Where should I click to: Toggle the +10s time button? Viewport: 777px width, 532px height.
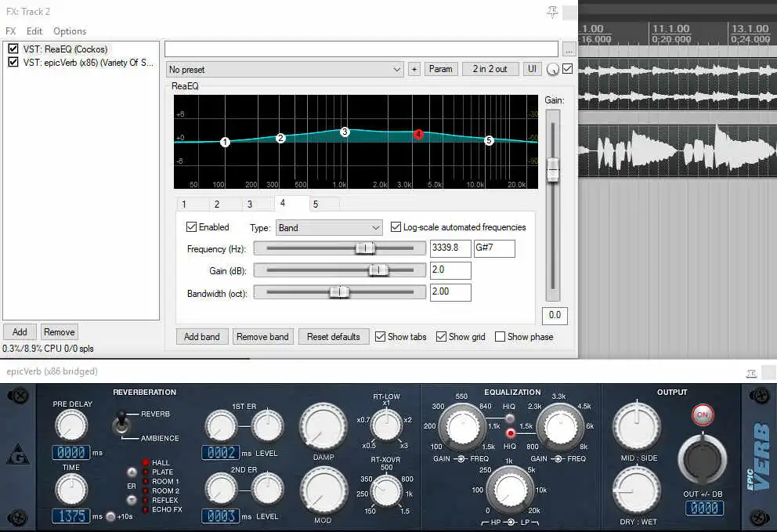tap(110, 516)
